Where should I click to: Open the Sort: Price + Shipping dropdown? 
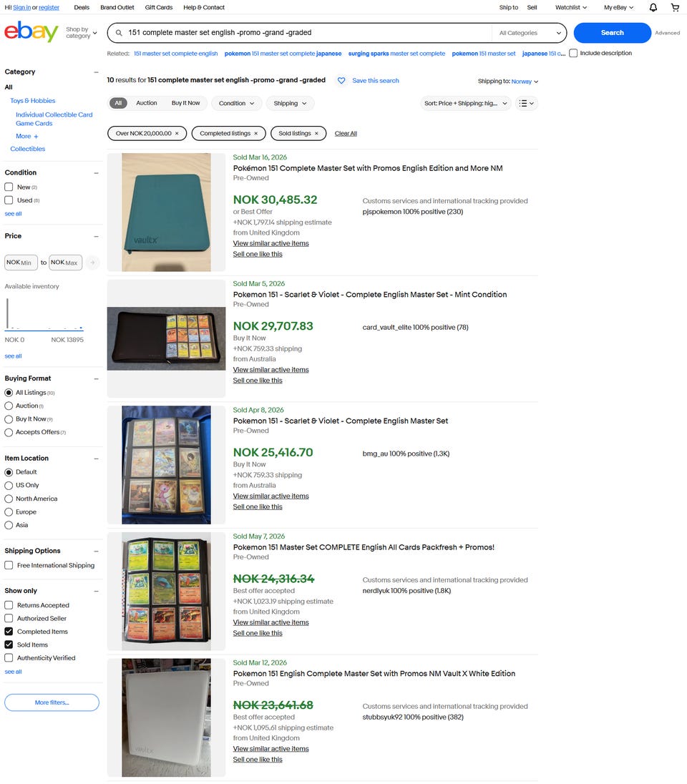coord(466,104)
